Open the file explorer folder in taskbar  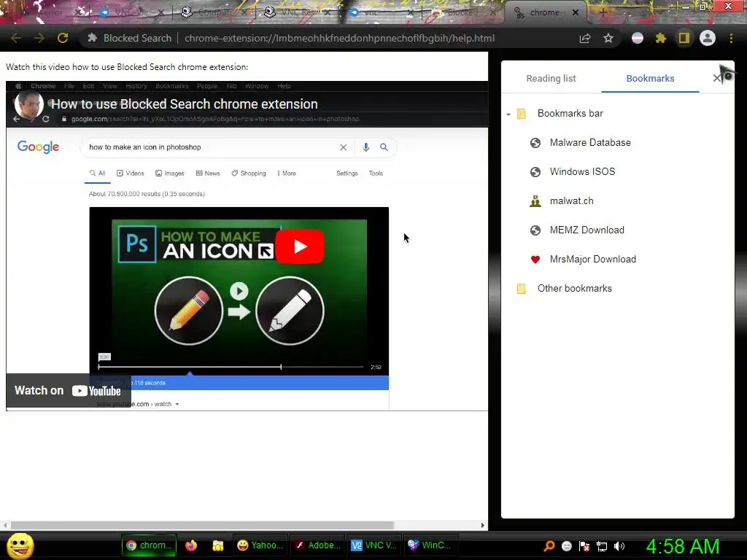tap(217, 545)
